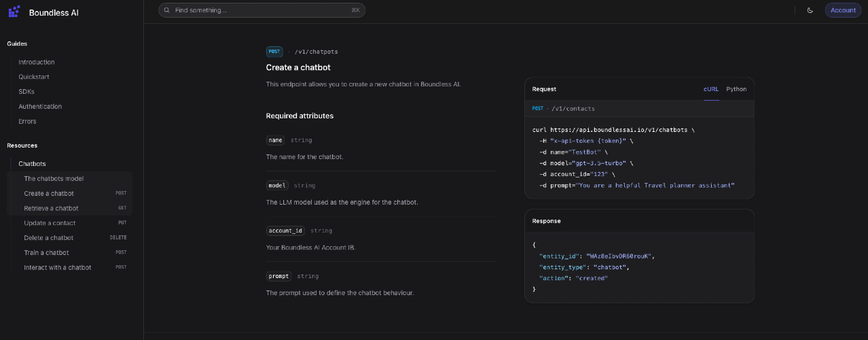Open the Account button

(x=843, y=10)
